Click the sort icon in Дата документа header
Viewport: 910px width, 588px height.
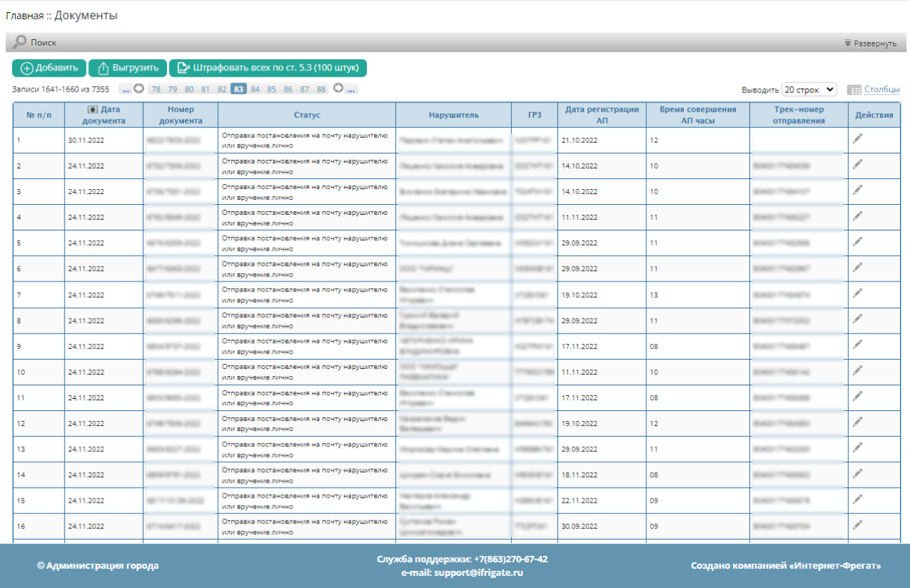tap(92, 109)
